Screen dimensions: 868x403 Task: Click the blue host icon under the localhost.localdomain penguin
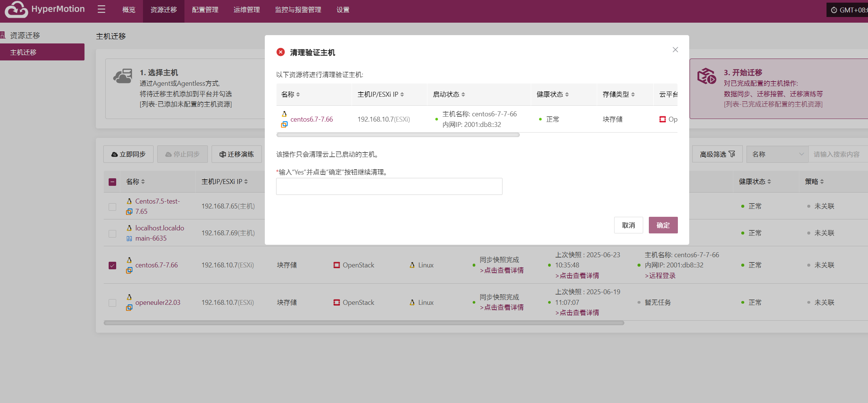[x=129, y=238]
